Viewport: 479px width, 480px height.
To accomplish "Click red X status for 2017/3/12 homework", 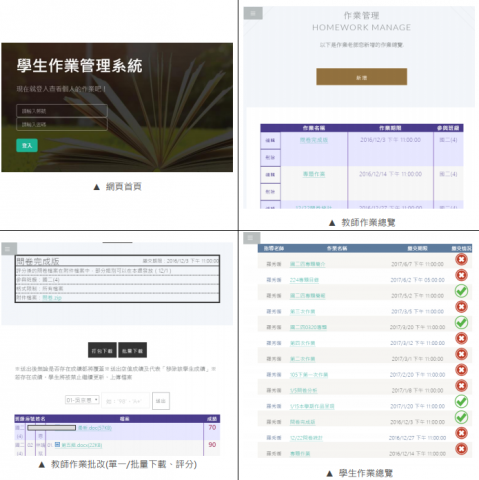I will pos(461,338).
